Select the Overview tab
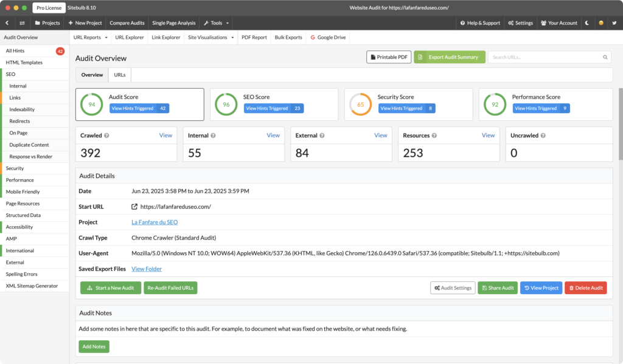The width and height of the screenshot is (623, 364). click(x=92, y=75)
